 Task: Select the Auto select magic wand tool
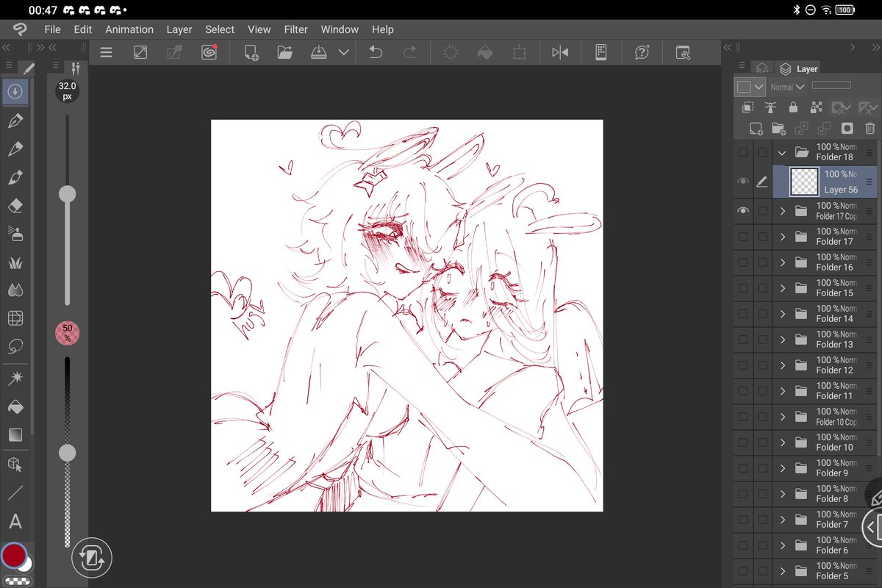(15, 379)
